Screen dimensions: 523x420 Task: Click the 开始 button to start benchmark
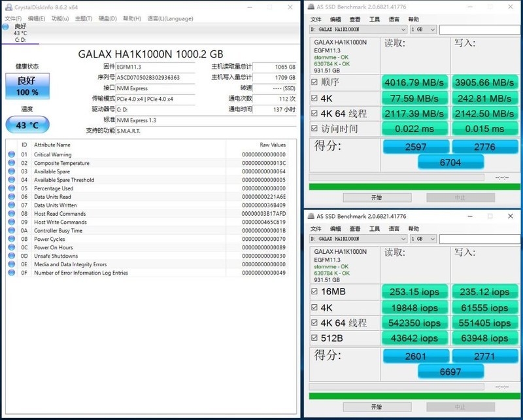pyautogui.click(x=377, y=196)
